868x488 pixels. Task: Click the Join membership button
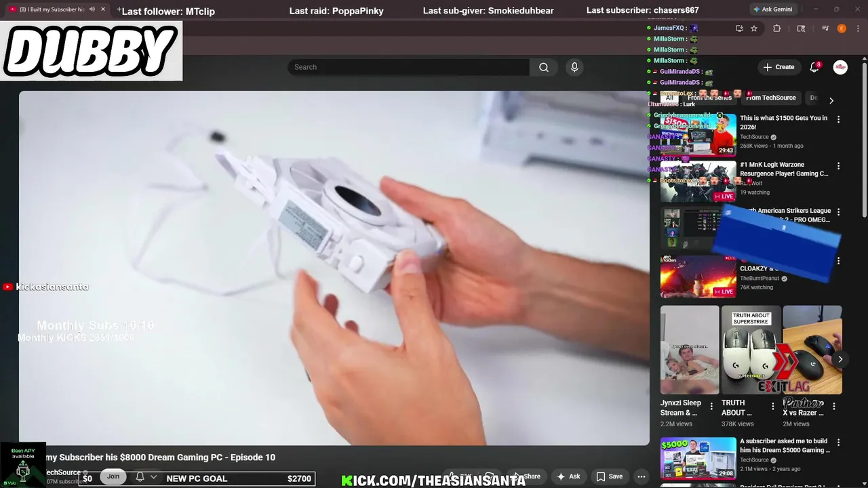pyautogui.click(x=113, y=476)
